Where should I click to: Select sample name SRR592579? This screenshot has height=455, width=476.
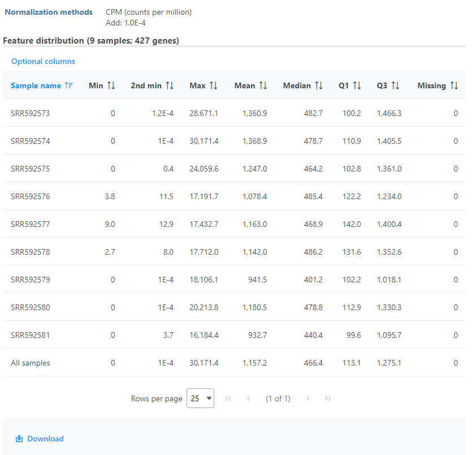point(31,280)
